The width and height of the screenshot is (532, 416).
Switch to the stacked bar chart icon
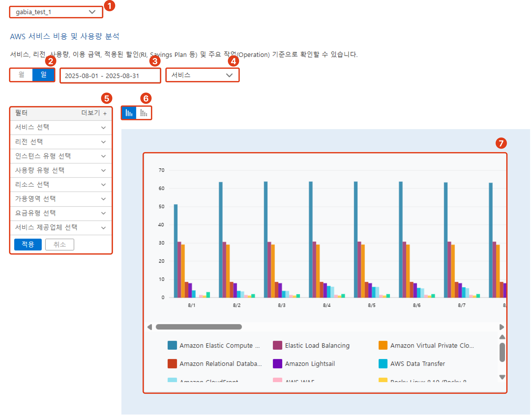coord(144,113)
